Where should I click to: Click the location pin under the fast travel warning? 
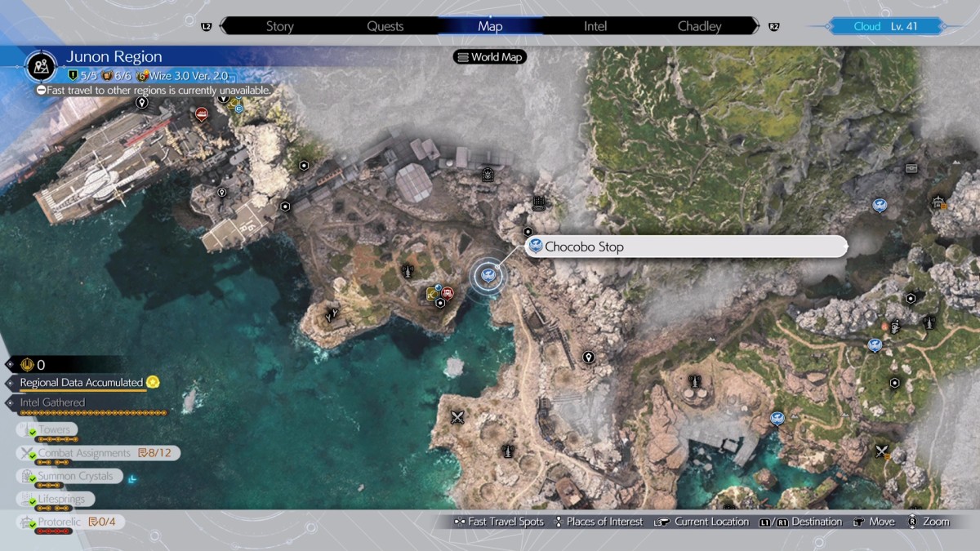(x=142, y=104)
